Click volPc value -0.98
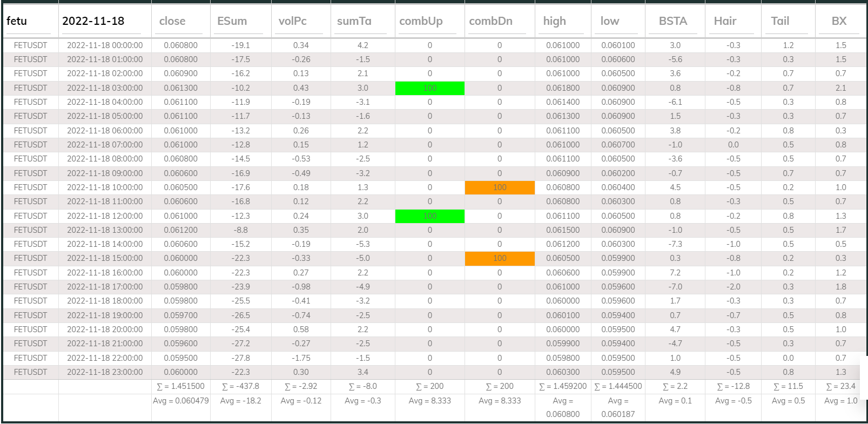 click(x=301, y=287)
